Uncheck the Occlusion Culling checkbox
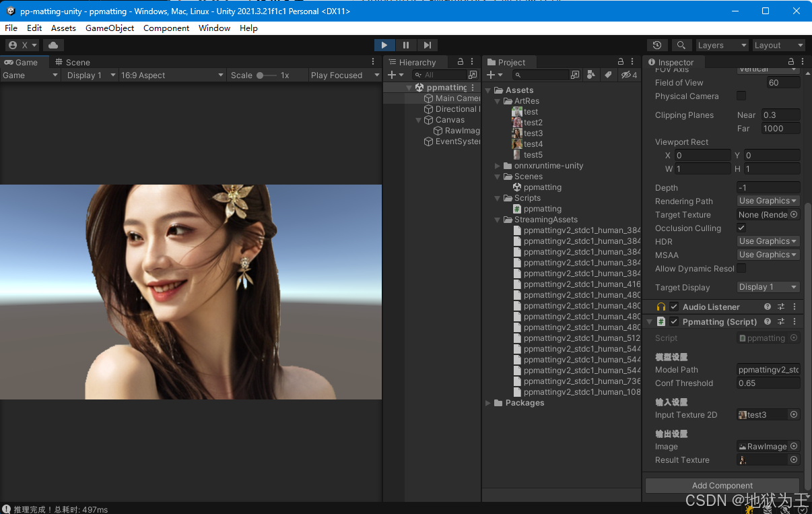The width and height of the screenshot is (812, 514). point(741,228)
